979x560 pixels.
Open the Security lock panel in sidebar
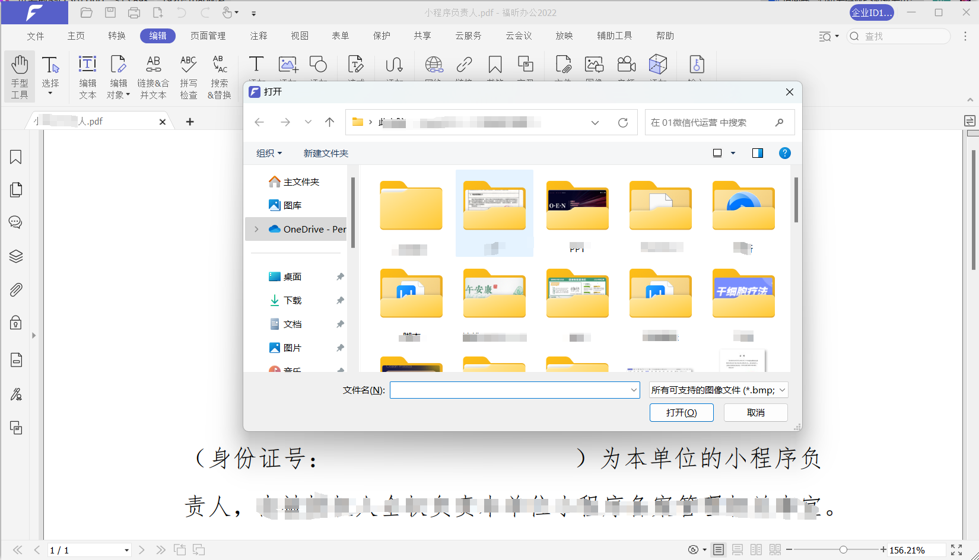point(16,323)
